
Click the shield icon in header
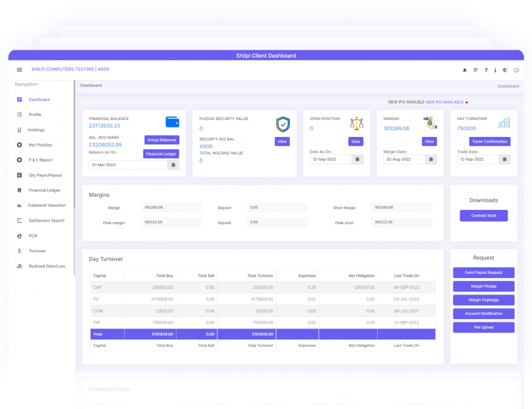[x=505, y=70]
